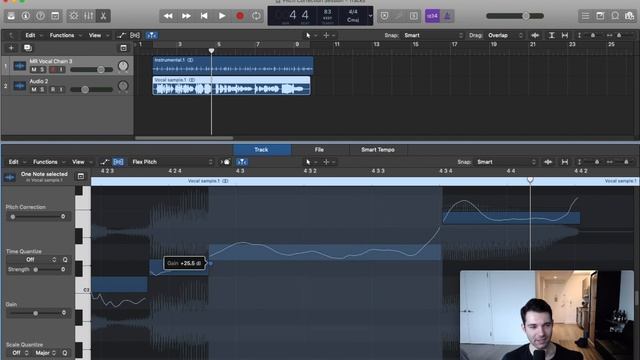This screenshot has height=360, width=640.
Task: Switch to the Smart Tempo tab
Action: [x=378, y=150]
